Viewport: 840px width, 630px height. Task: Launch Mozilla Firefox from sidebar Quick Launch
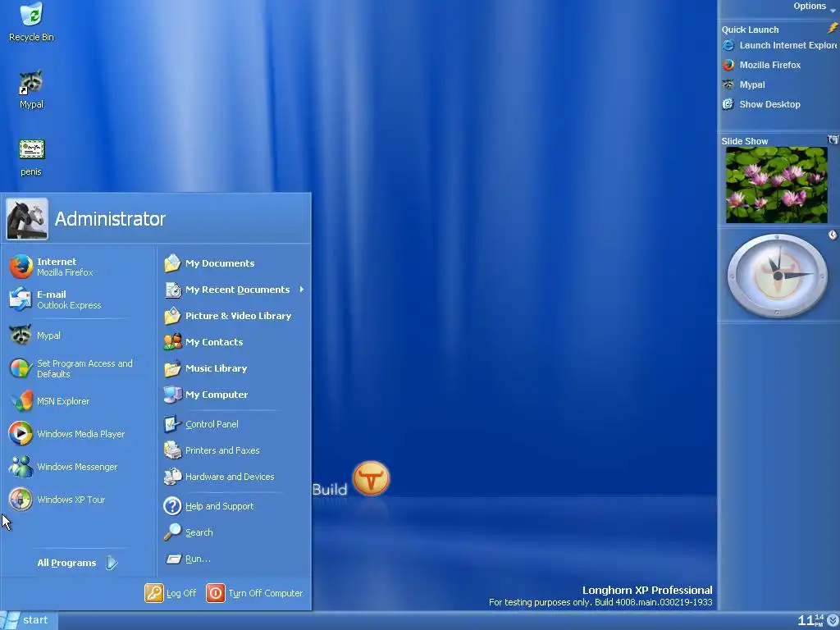[x=762, y=65]
